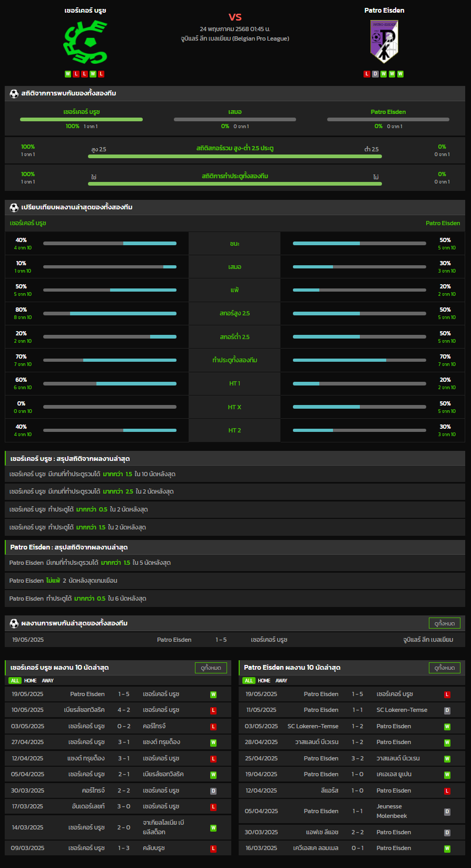Click the D badge on the 11/05/2025 Patro Eisden row
The width and height of the screenshot is (471, 868).
447,710
